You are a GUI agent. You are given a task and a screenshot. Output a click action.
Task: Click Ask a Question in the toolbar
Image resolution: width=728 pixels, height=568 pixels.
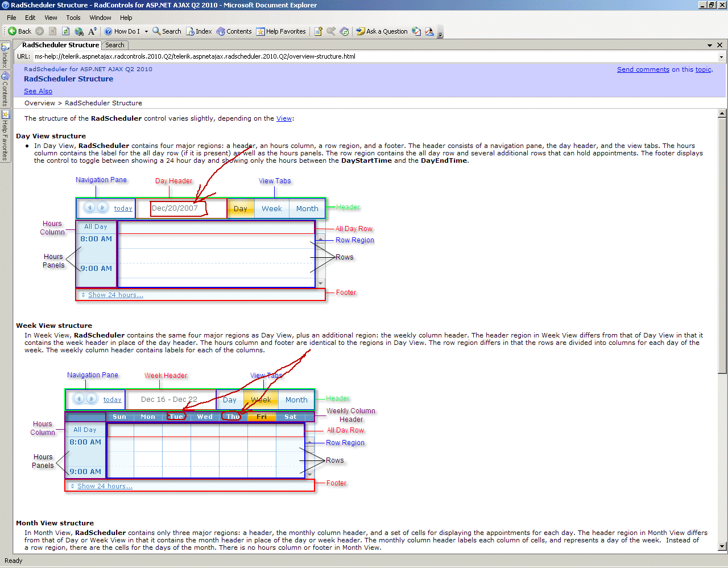pos(382,31)
